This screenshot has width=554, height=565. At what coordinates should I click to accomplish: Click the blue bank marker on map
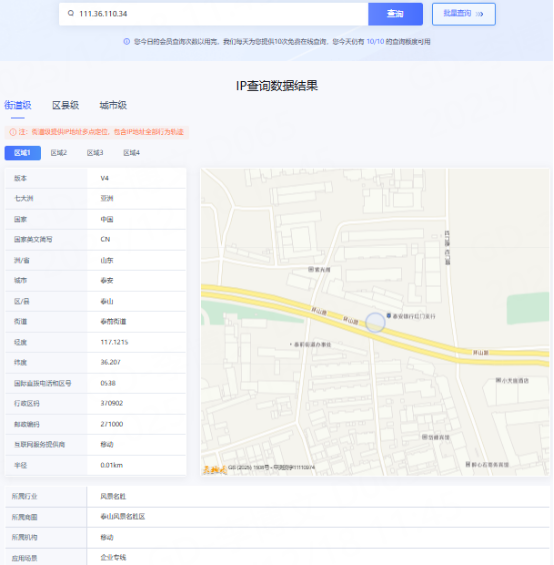[x=389, y=316]
